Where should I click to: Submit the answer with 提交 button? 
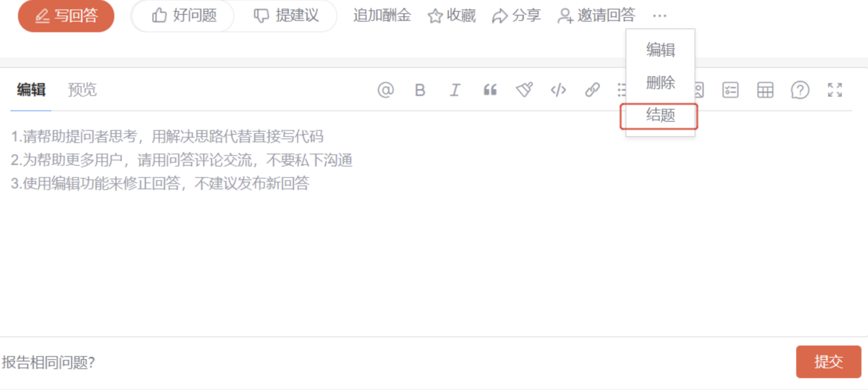(x=828, y=362)
